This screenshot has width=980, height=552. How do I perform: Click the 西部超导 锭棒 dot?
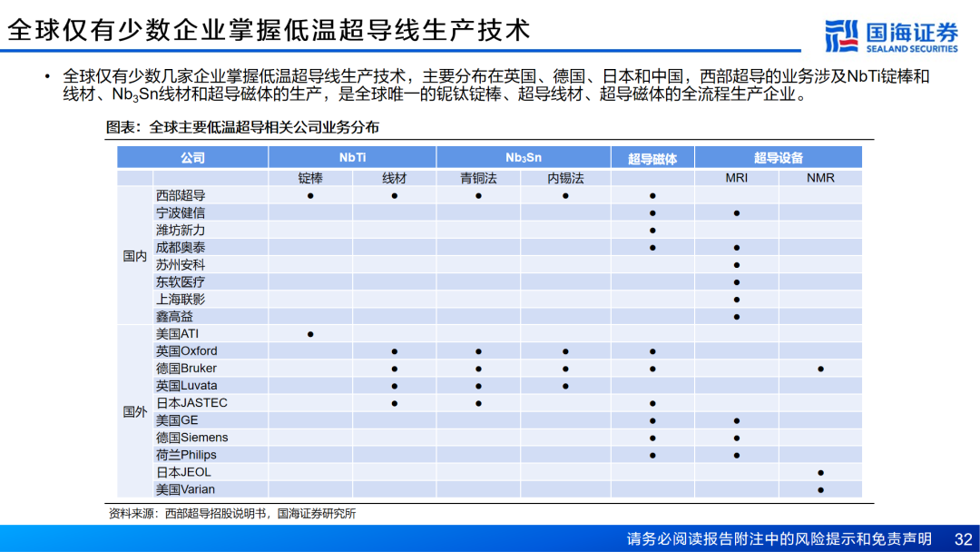click(310, 196)
